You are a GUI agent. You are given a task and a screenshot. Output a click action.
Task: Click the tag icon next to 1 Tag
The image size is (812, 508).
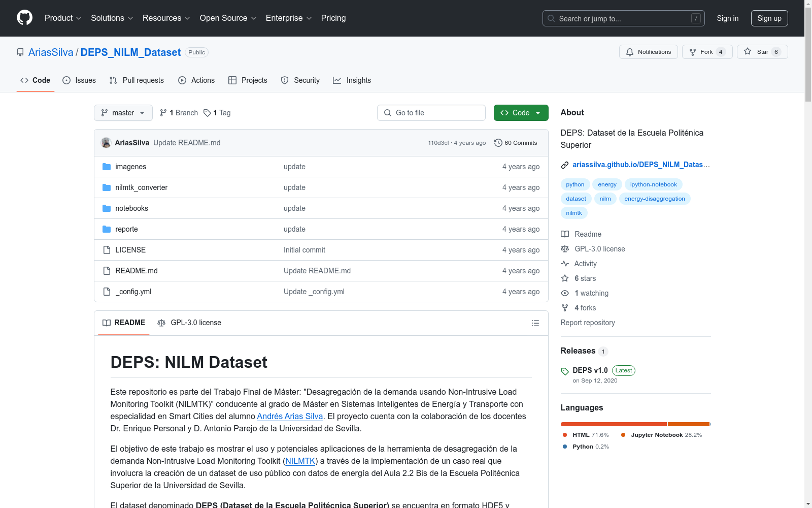(x=207, y=113)
